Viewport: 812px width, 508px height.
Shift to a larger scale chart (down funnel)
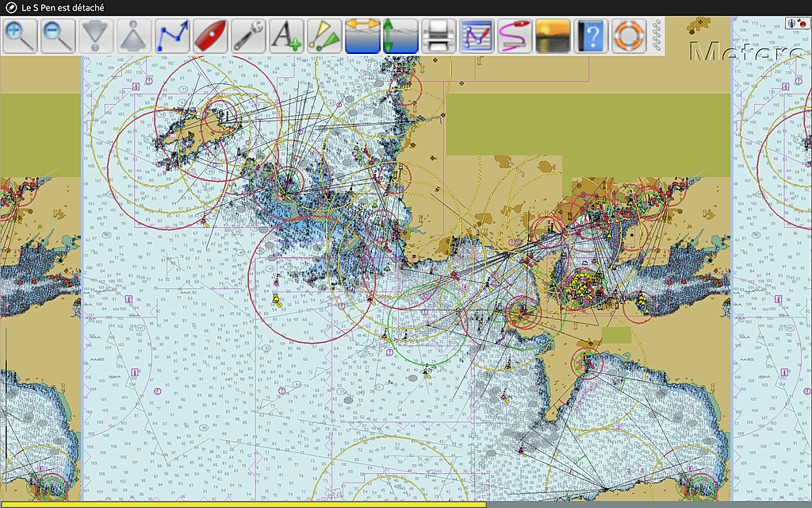(96, 36)
